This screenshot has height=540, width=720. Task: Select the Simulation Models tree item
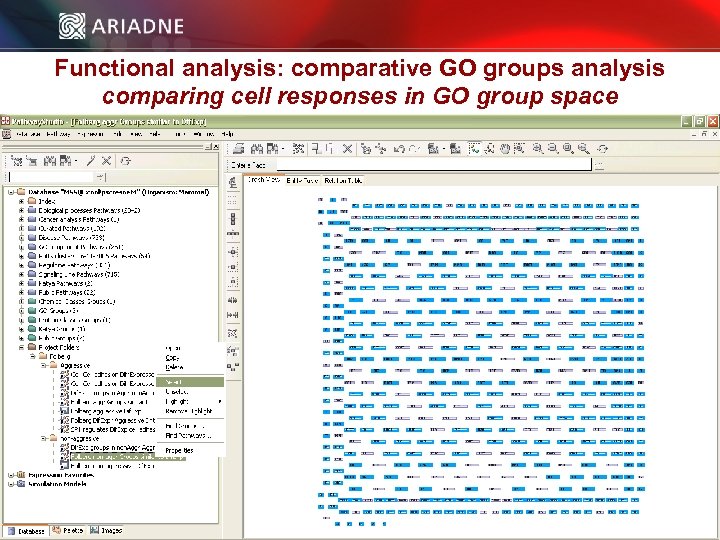click(57, 484)
